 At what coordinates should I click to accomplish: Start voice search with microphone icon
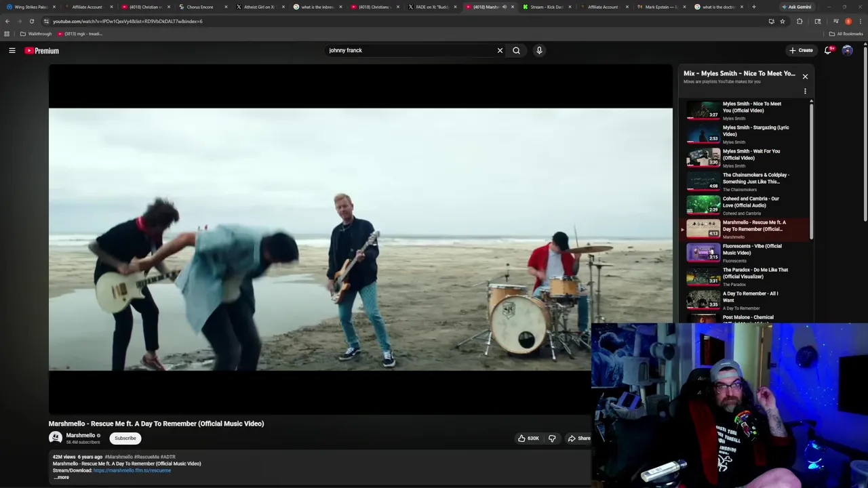point(539,50)
